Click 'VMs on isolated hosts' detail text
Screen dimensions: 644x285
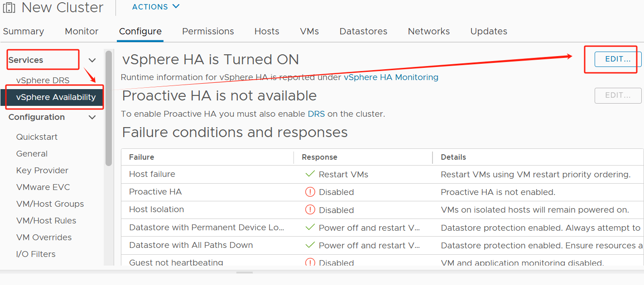tap(535, 209)
